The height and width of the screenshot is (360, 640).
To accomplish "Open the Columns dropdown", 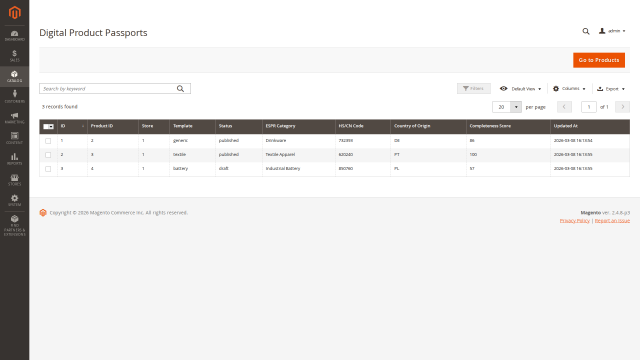I will 569,89.
